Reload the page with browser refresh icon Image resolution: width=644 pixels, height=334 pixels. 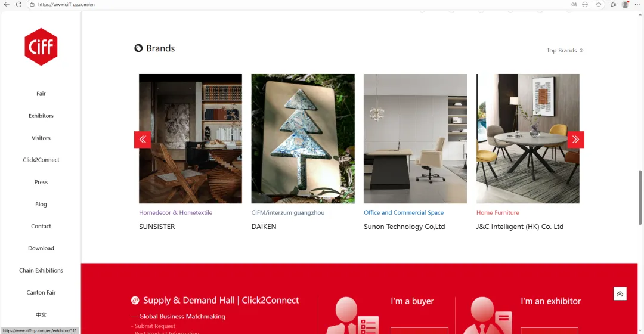tap(18, 5)
